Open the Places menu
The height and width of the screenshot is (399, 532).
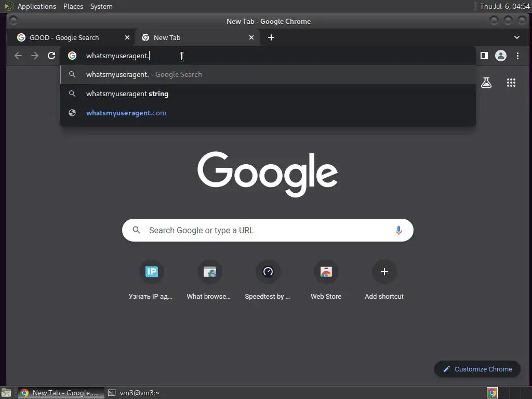click(x=73, y=6)
